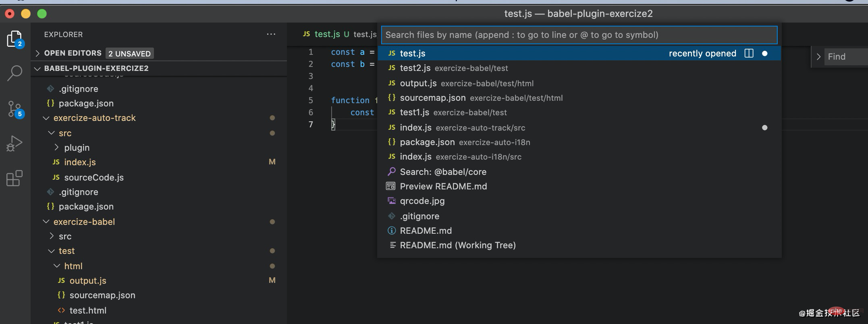Expand the Open Editors section
868x324 pixels.
tap(37, 53)
